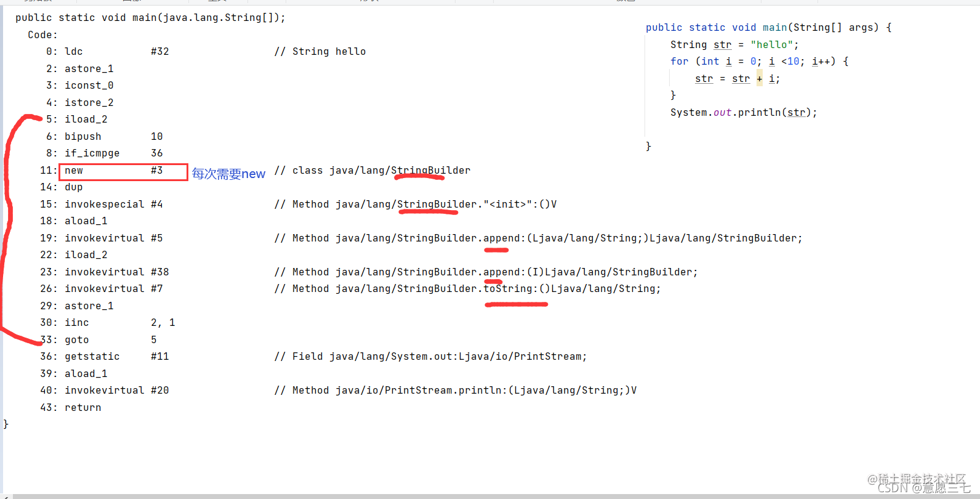Click the instruction "15: invokespecial #4"
The image size is (980, 499).
pos(102,205)
